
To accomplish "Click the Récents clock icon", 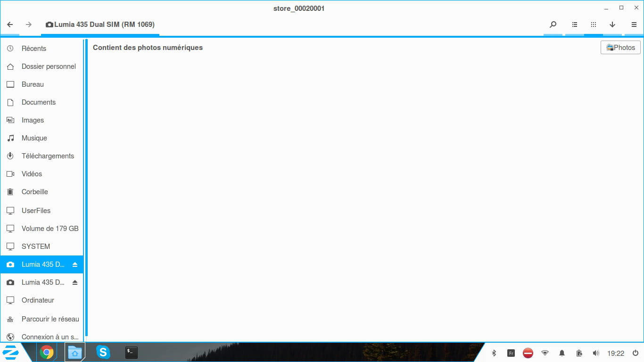I will point(10,49).
